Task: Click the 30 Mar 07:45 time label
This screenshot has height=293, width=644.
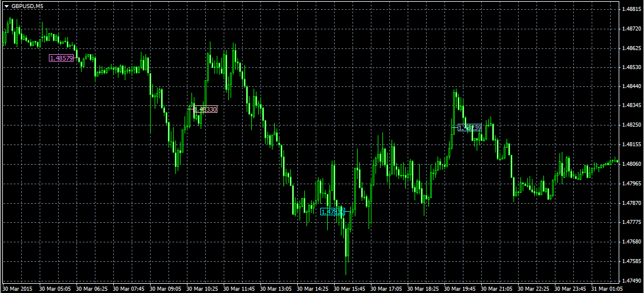Action: click(x=128, y=288)
